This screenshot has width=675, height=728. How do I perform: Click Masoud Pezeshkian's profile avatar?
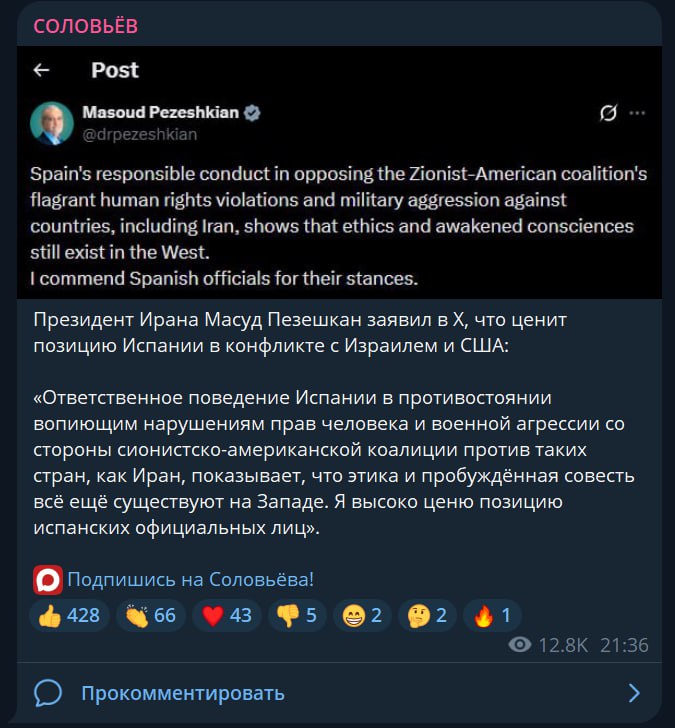51,122
